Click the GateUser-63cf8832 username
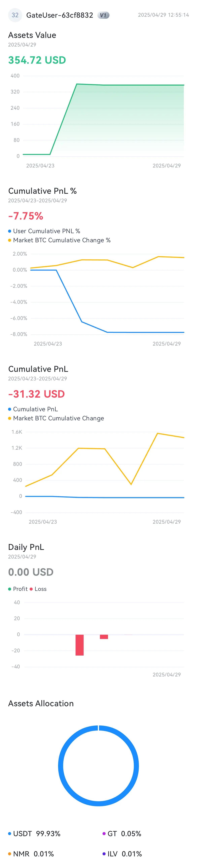 point(60,15)
